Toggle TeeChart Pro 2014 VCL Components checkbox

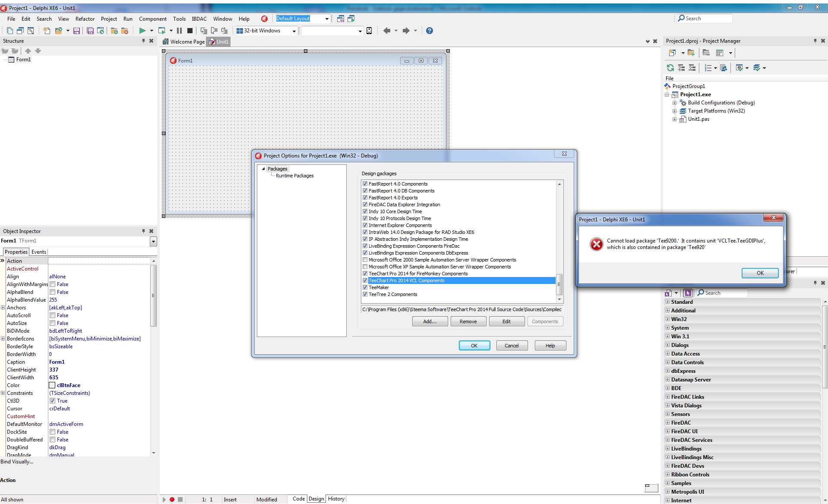365,280
